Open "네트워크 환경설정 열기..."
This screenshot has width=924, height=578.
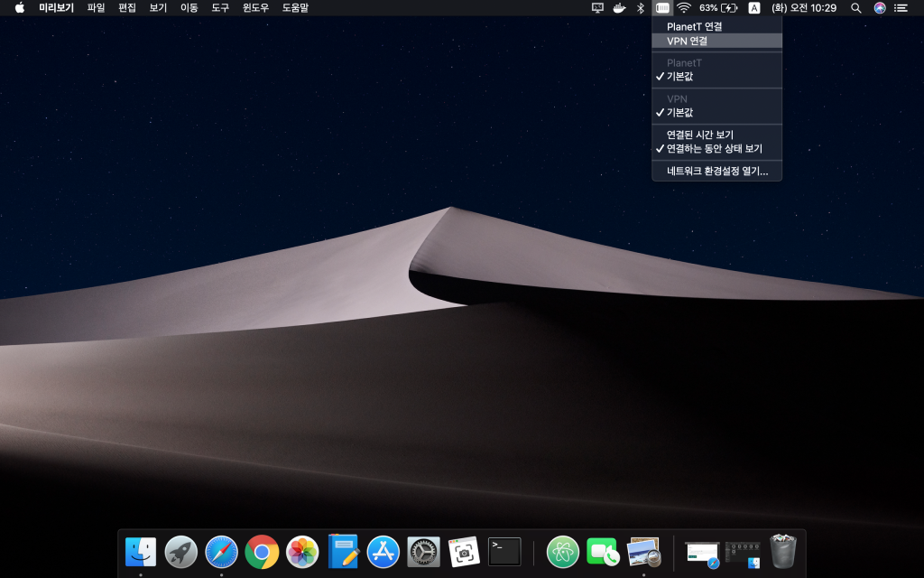click(716, 171)
